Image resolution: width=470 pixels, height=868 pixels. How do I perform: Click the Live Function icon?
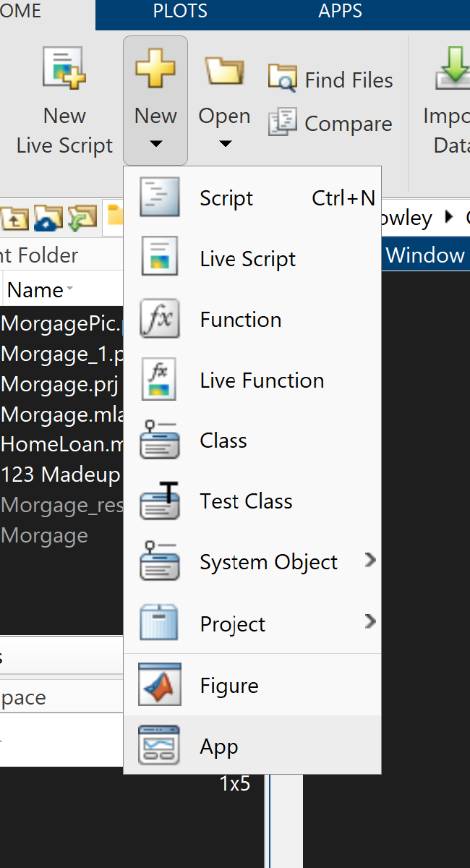(x=160, y=379)
